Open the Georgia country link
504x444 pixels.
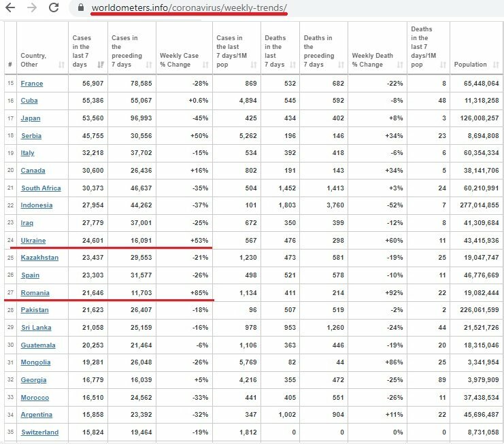(x=33, y=380)
